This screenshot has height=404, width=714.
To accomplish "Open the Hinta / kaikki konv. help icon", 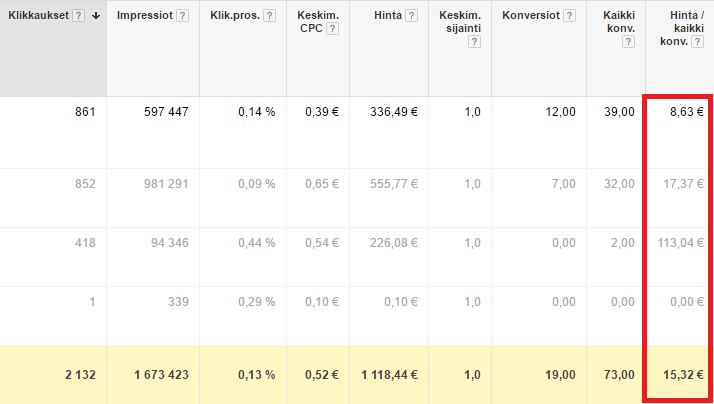I will point(697,42).
